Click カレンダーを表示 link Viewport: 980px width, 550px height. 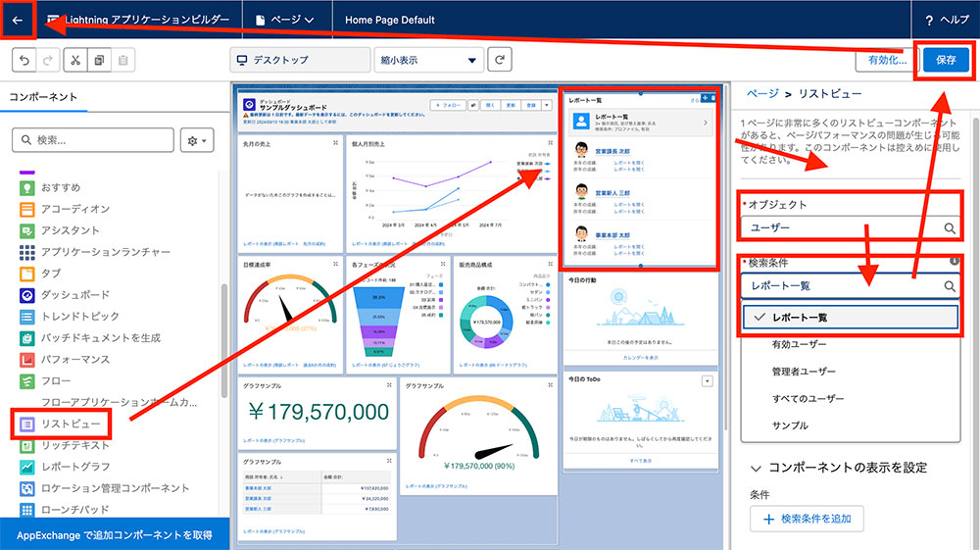point(640,358)
